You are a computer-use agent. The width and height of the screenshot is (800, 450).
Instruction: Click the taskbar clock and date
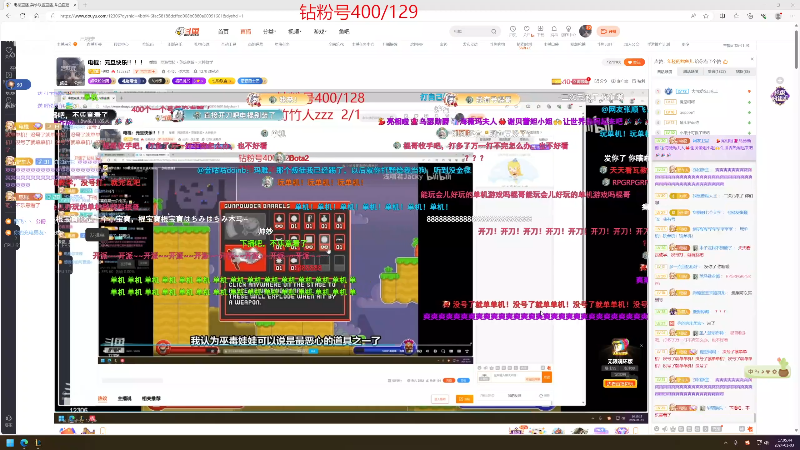pos(784,443)
